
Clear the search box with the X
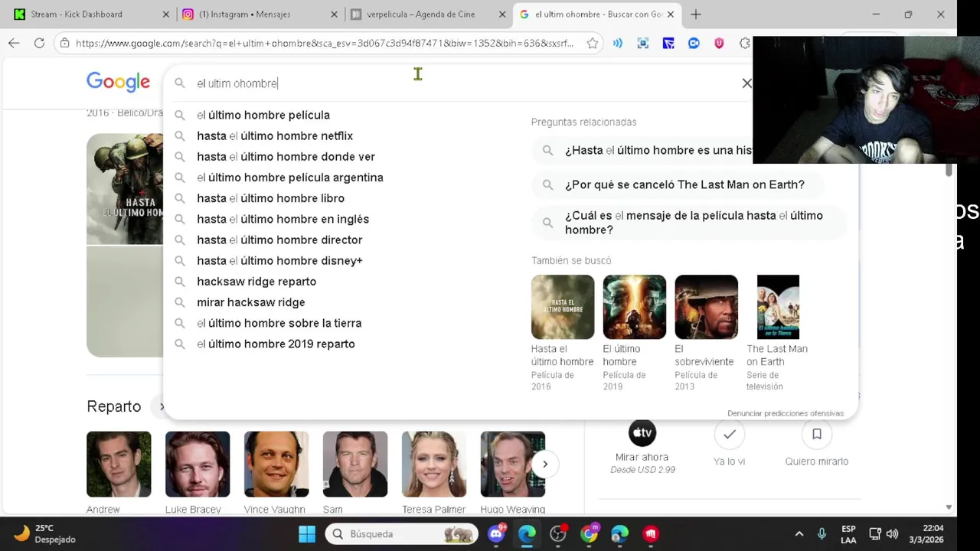click(746, 83)
